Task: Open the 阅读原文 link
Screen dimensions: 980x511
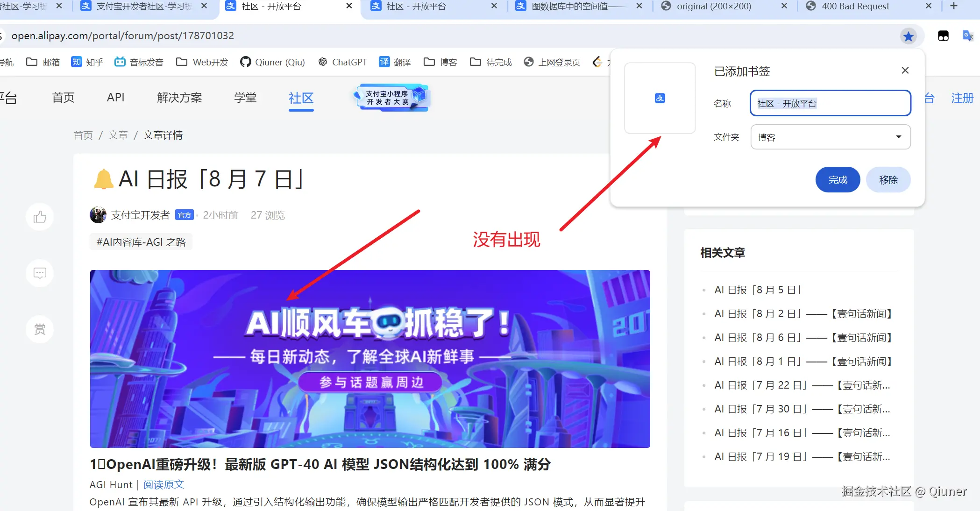Action: pos(163,484)
